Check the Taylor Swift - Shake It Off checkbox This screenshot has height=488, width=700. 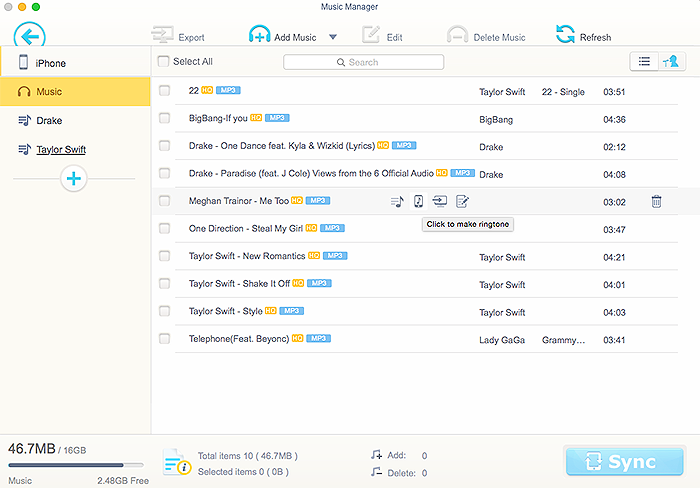tap(164, 284)
